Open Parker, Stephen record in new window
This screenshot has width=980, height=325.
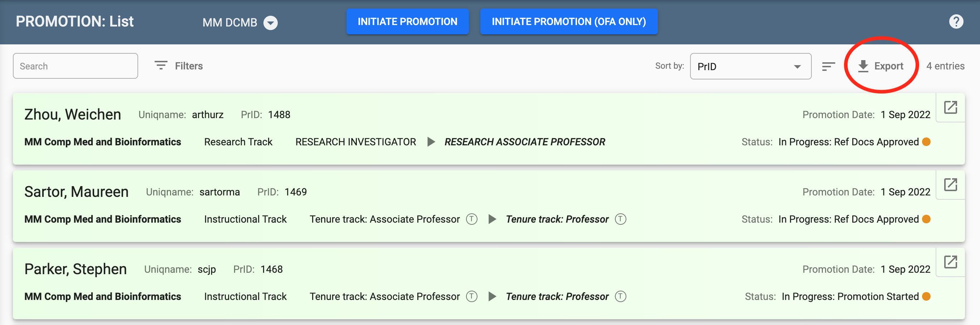click(950, 262)
